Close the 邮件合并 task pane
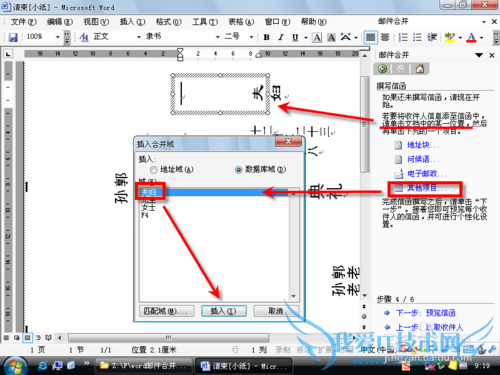This screenshot has height=375, width=500. coord(492,55)
